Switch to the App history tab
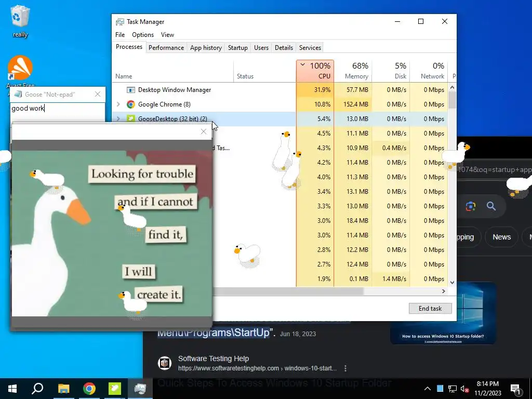This screenshot has height=399, width=532. [x=206, y=47]
